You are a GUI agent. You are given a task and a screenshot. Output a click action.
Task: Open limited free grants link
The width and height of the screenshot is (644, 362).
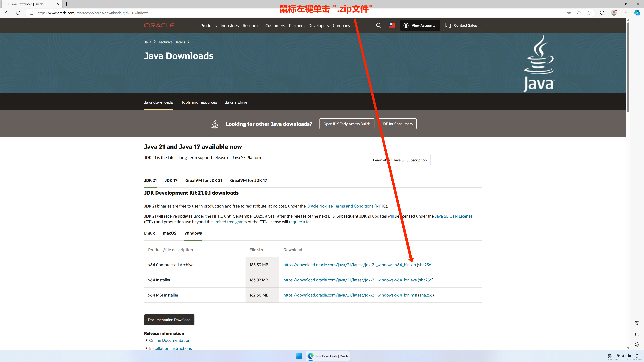pos(230,222)
